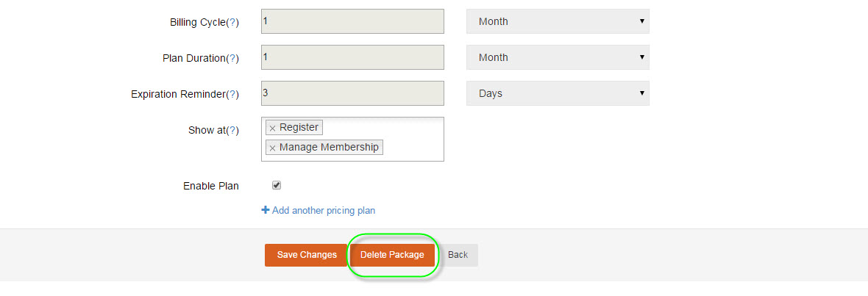Remove the Manage Membership tag

(272, 148)
